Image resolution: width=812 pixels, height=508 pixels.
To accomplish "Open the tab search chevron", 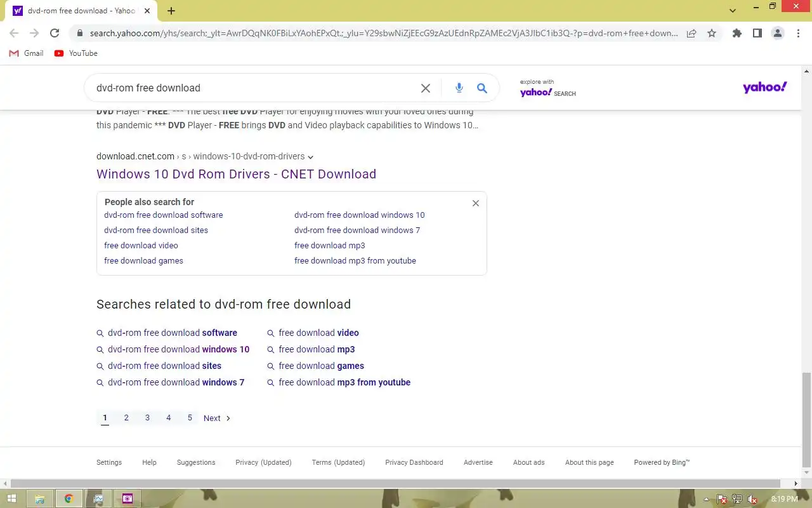I will tap(733, 11).
